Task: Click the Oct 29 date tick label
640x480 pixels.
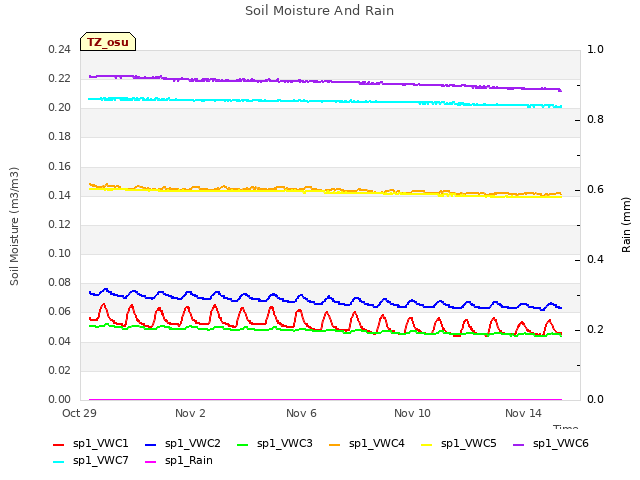Action: click(x=79, y=413)
